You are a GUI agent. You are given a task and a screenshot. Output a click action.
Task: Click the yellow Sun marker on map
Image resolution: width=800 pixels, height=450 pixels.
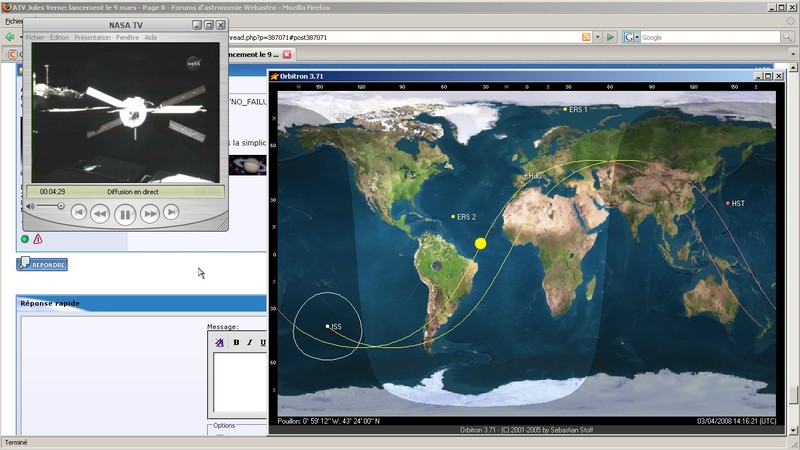[480, 243]
